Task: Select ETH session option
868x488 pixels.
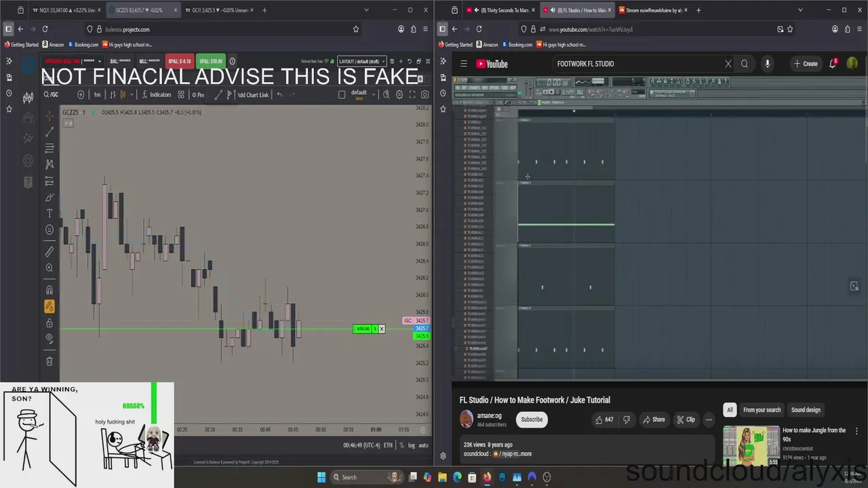Action: tap(388, 445)
